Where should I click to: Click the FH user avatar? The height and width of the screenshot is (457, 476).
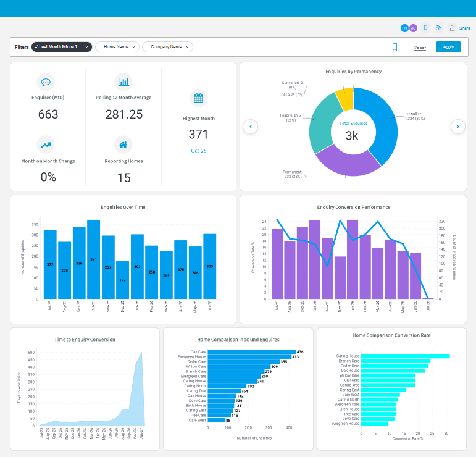point(404,28)
